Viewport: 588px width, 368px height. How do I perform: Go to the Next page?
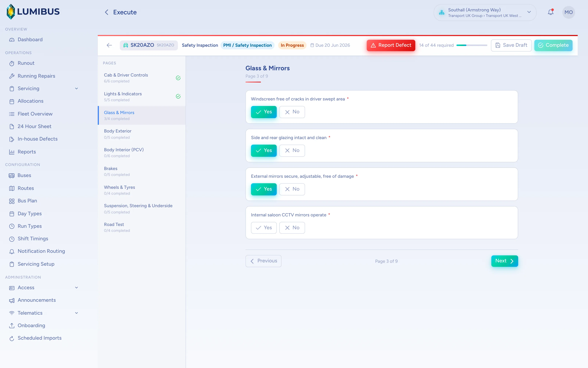click(x=505, y=261)
